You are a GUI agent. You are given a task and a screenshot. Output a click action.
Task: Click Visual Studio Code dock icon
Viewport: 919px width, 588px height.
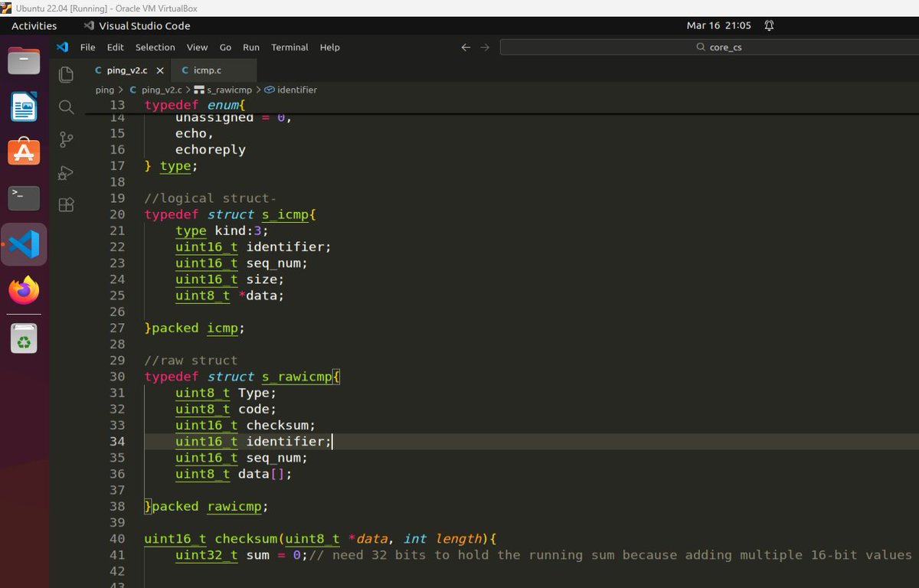[24, 244]
